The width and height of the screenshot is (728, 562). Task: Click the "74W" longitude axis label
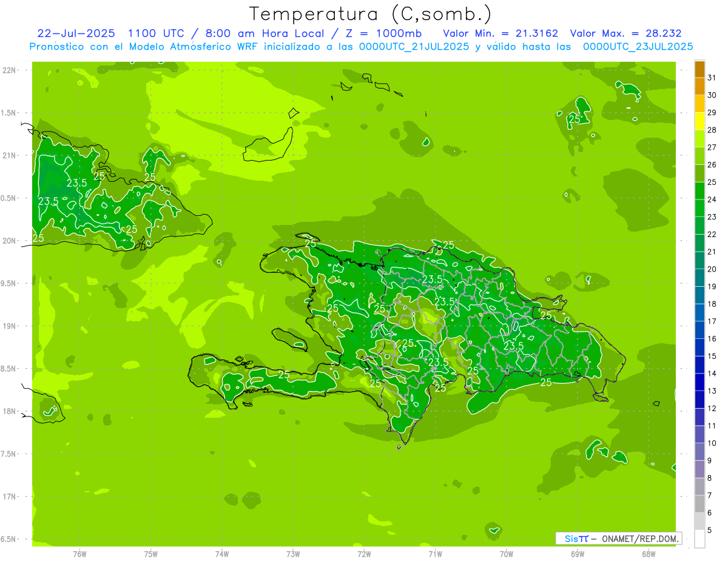click(x=222, y=554)
